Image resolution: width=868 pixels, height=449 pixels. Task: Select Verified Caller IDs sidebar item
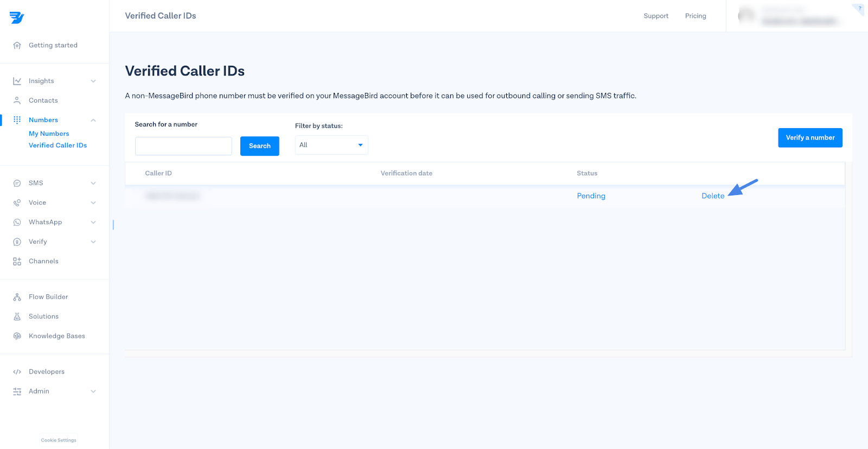coord(58,146)
